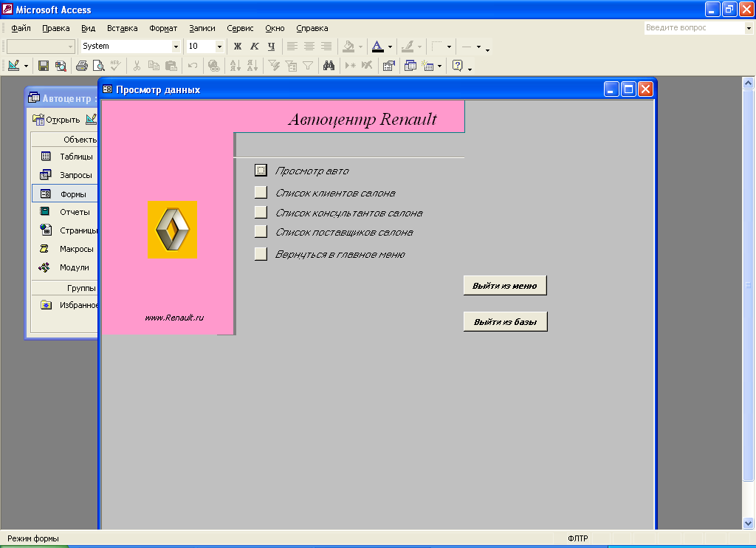Click Align Right icon
The image size is (756, 548).
tap(326, 47)
